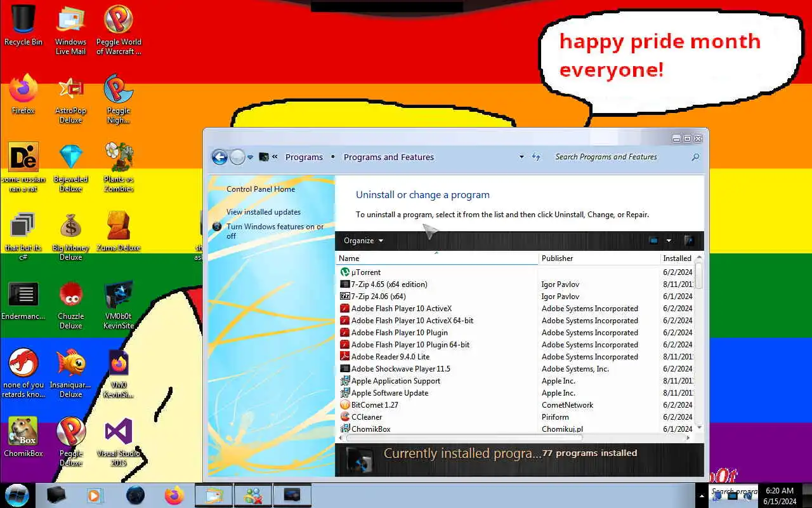
Task: Open View installed updates link
Action: (263, 212)
